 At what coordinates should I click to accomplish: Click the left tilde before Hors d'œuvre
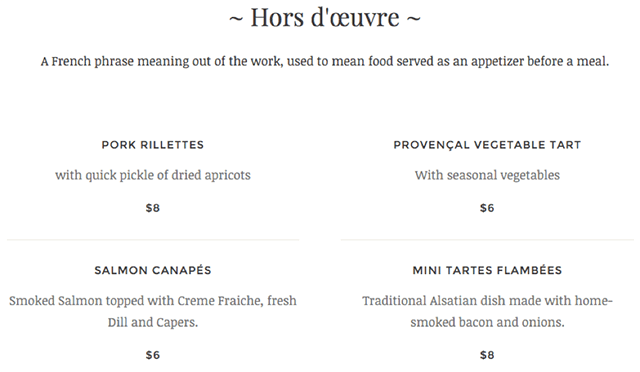(236, 19)
